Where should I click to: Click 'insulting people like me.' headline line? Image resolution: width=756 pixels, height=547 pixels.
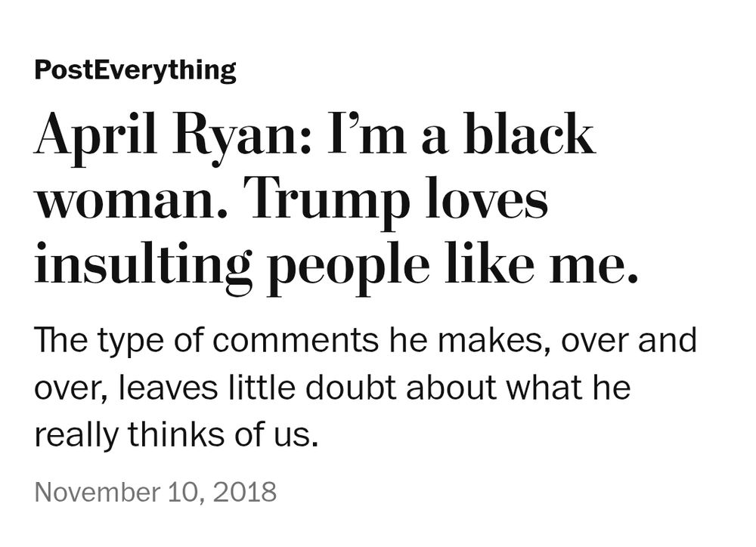(x=336, y=267)
